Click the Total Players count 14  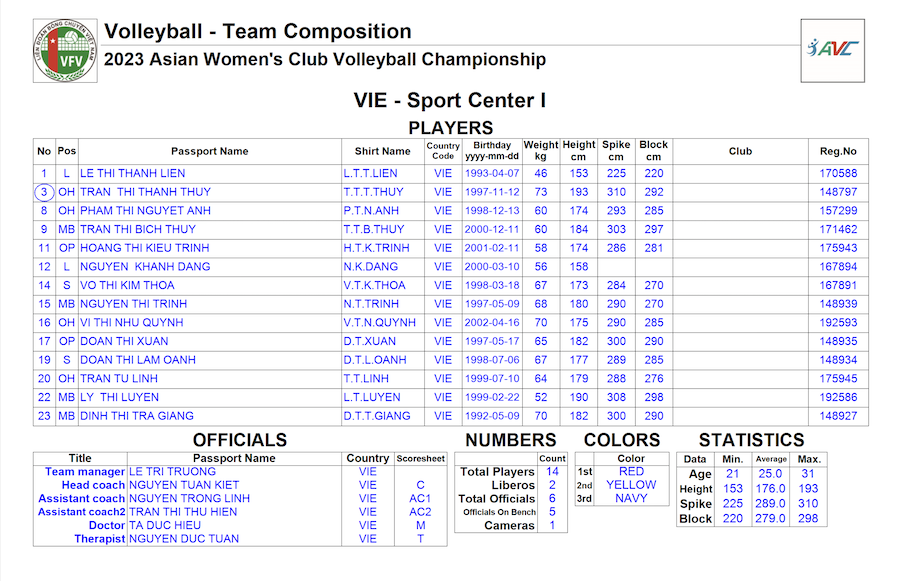(x=552, y=471)
